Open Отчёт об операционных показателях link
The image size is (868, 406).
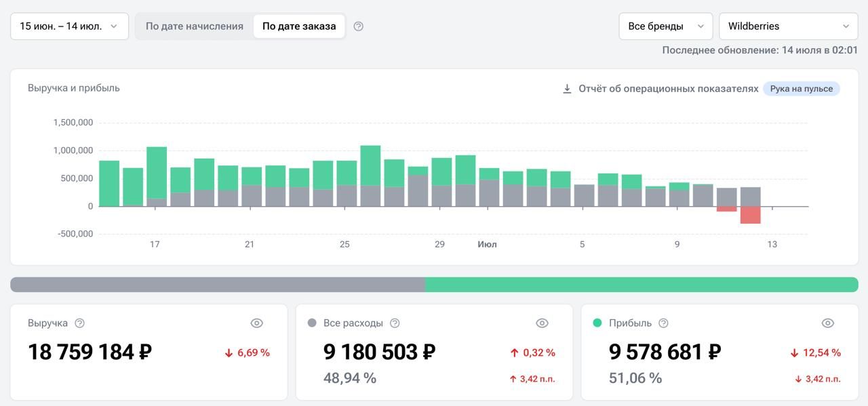668,89
